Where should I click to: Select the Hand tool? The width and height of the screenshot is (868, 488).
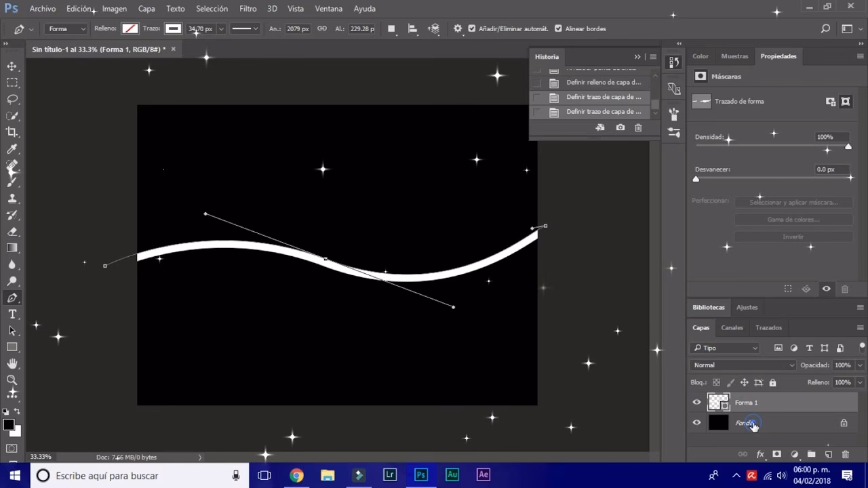[x=12, y=363]
